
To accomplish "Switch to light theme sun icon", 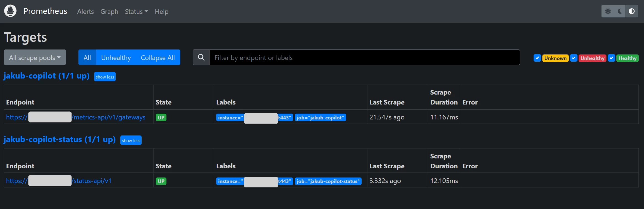I will 608,11.
